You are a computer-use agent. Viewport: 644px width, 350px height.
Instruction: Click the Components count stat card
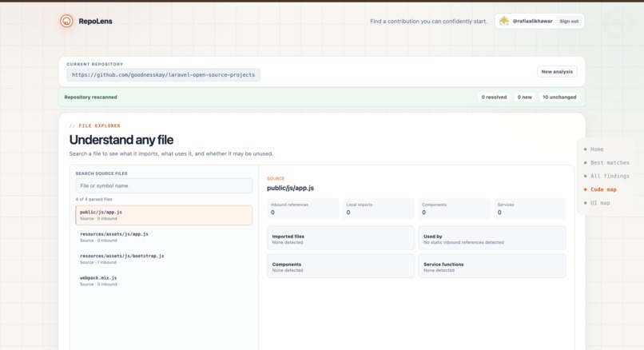455,209
